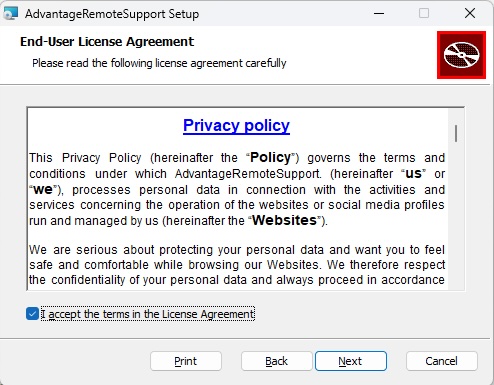Continue with the Next button
Viewport: 494px width, 385px height.
(351, 361)
